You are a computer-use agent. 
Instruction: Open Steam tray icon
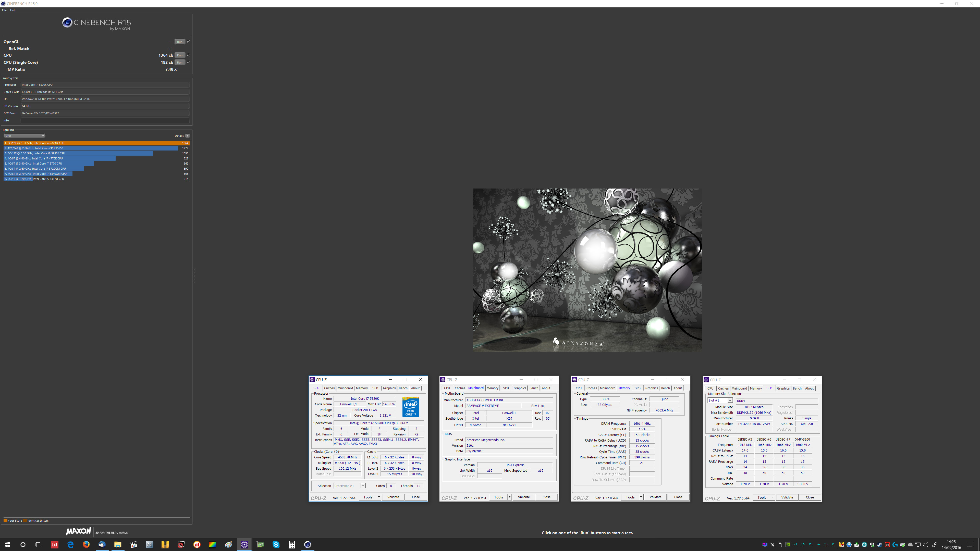click(879, 545)
